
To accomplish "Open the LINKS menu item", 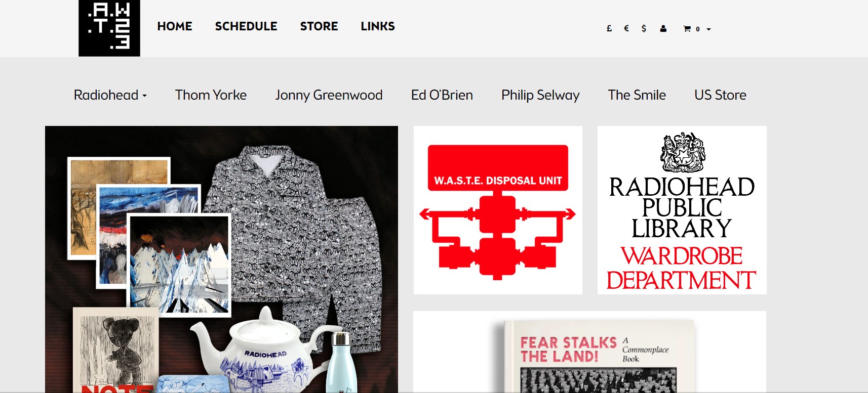I will coord(378,26).
